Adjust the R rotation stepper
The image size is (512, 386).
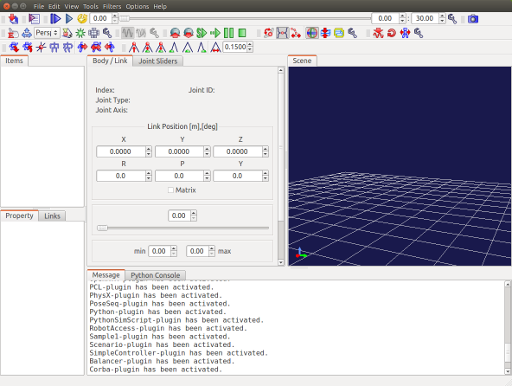pyautogui.click(x=149, y=176)
